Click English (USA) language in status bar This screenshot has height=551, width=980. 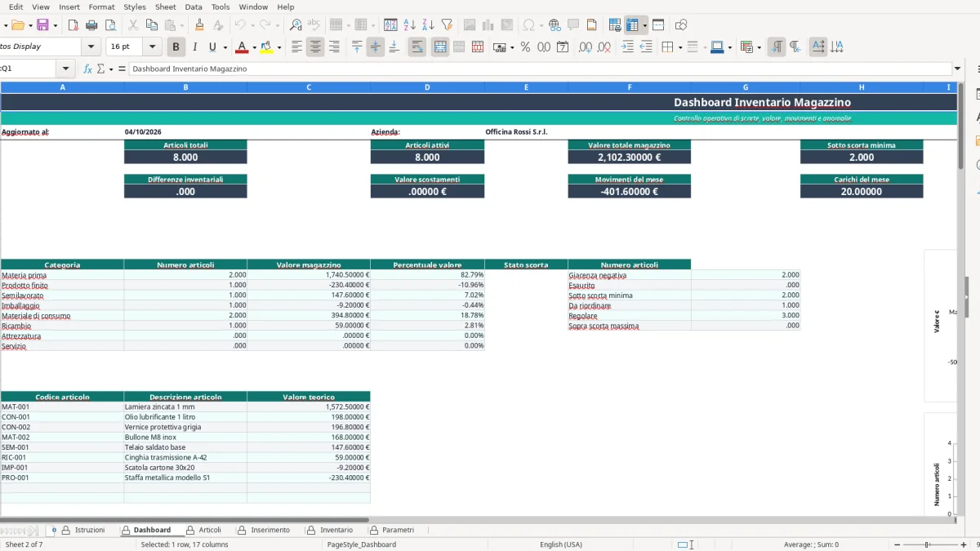tap(561, 544)
